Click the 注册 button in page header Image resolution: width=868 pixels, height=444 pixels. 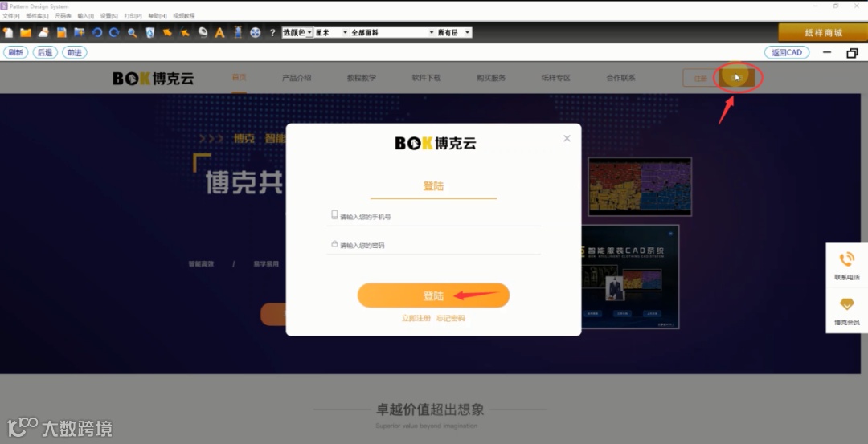pos(700,78)
